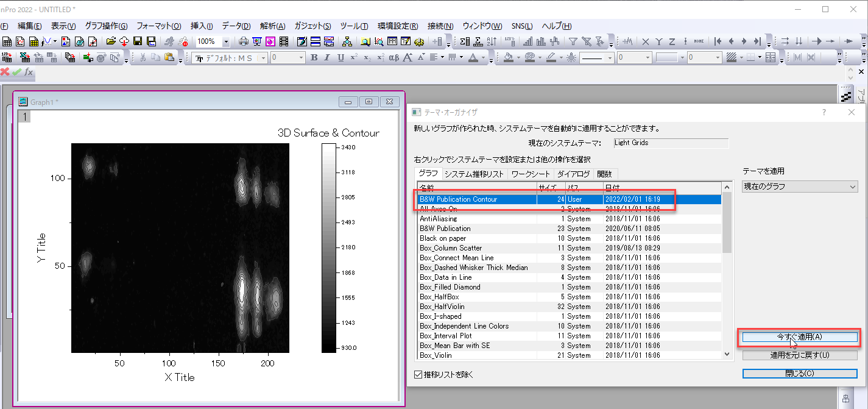Click layer 1 icon in Graph1 window
The width and height of the screenshot is (868, 409).
tap(24, 116)
